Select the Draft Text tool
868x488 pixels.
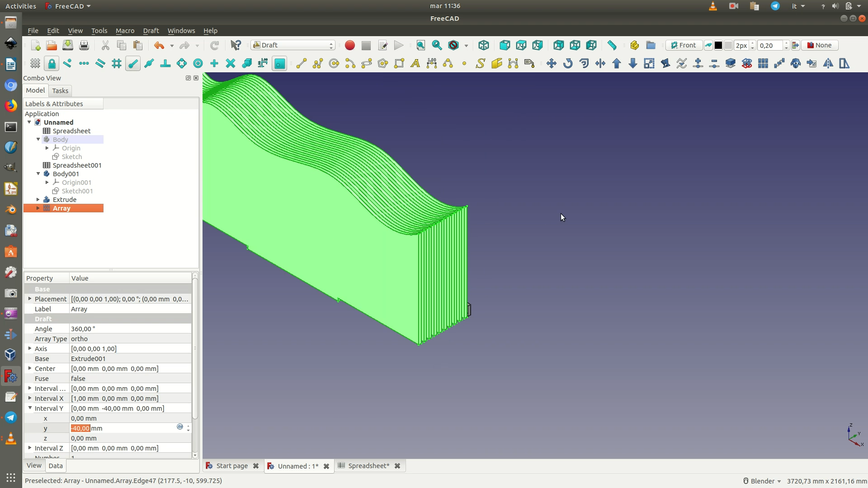coord(415,63)
